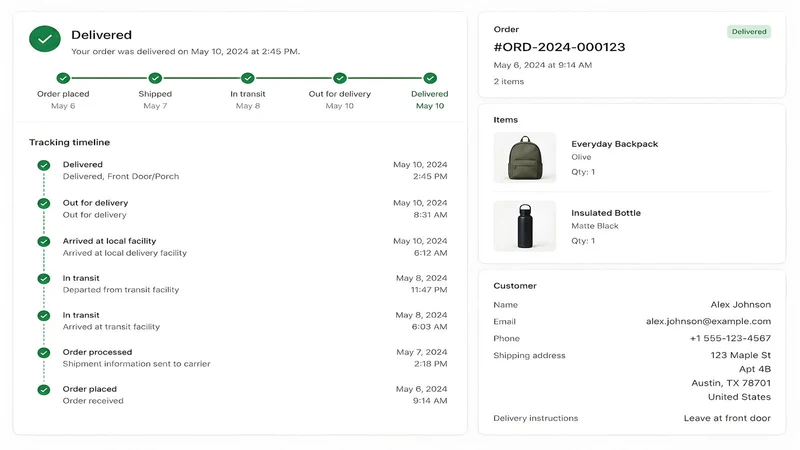
Task: Select 'Austin, TX 78701' address line
Action: (x=731, y=383)
